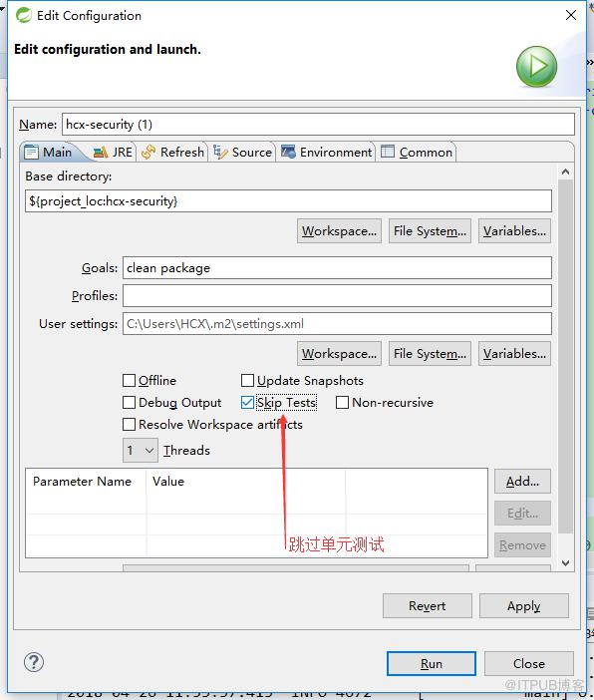The width and height of the screenshot is (594, 700).
Task: Click Variables button under Base directory
Action: (x=514, y=230)
